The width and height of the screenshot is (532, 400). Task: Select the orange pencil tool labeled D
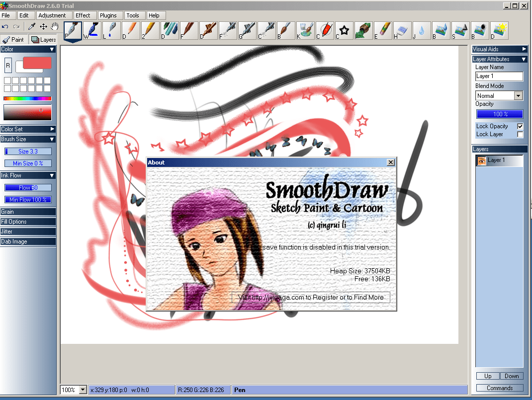(x=131, y=31)
